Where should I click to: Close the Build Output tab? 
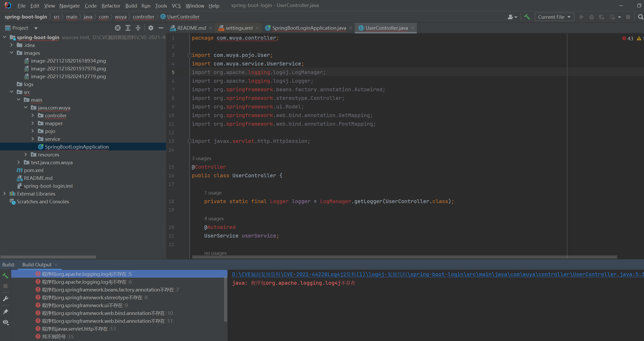[x=56, y=265]
